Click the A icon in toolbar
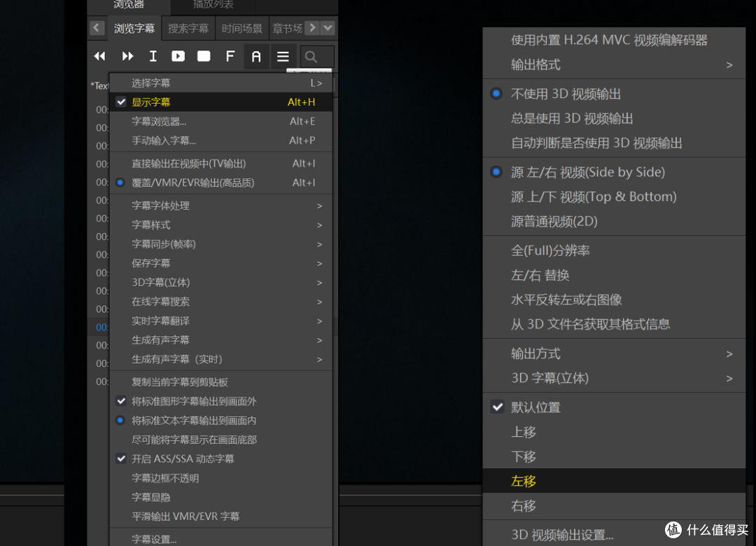Screen dimensions: 756x546 tap(256, 57)
